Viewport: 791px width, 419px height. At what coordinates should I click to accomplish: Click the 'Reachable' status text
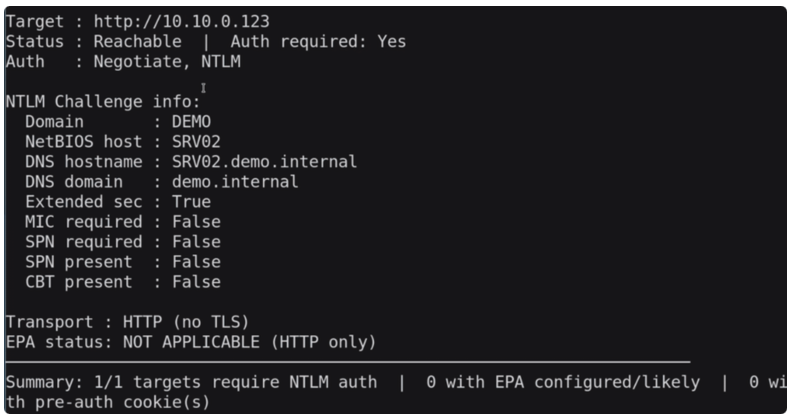[x=137, y=42]
